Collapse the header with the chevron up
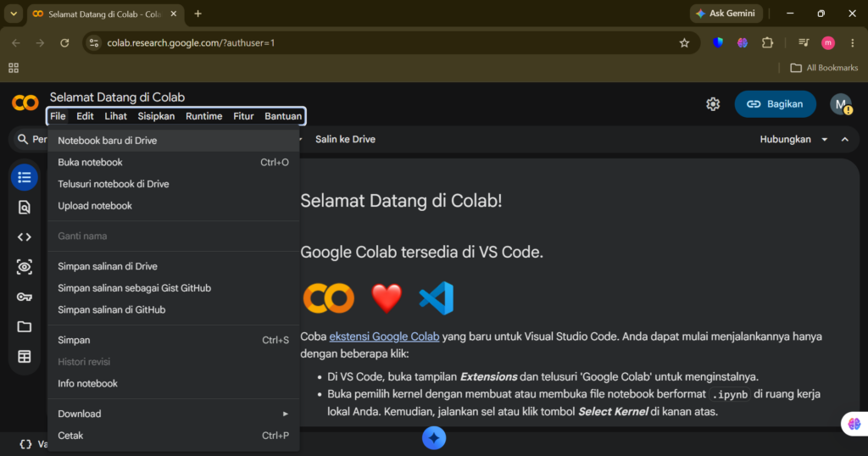This screenshot has width=868, height=456. 845,140
